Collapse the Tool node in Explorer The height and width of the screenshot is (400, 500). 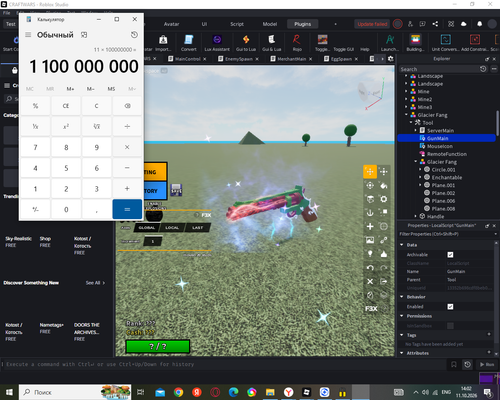click(411, 122)
